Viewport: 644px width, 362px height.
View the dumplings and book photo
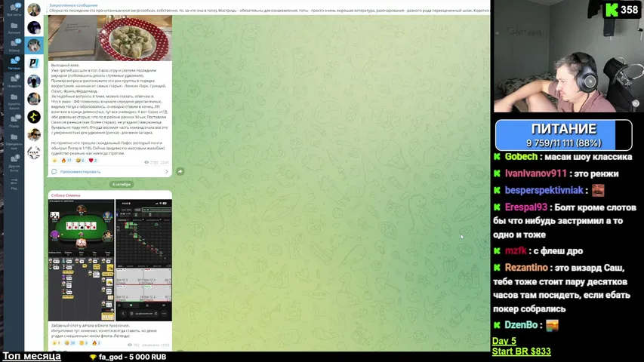tap(110, 38)
